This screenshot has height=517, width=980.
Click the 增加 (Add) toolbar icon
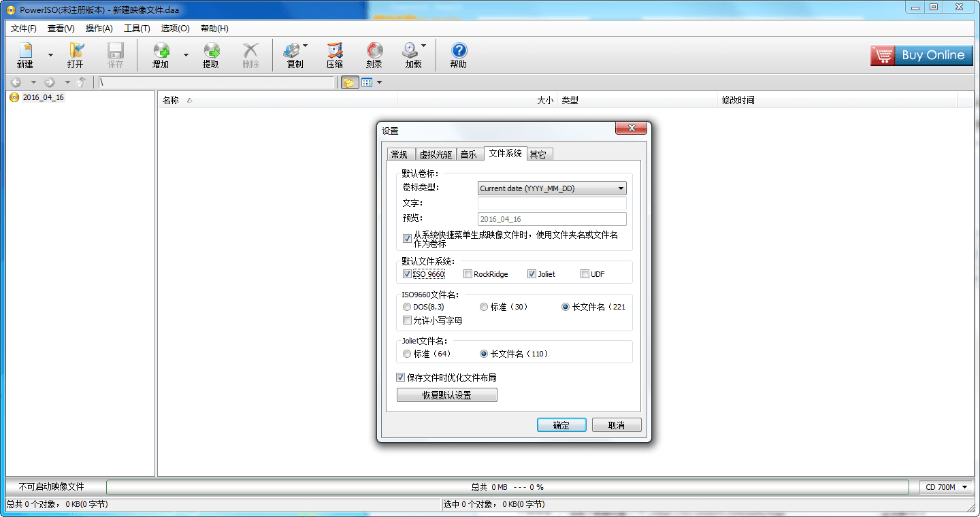pyautogui.click(x=161, y=55)
